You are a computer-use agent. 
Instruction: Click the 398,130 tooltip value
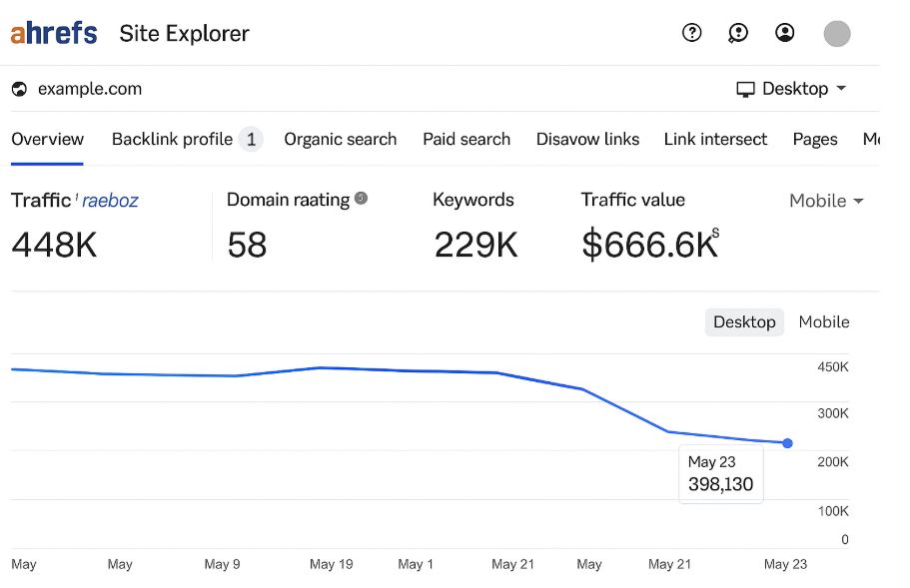click(720, 484)
